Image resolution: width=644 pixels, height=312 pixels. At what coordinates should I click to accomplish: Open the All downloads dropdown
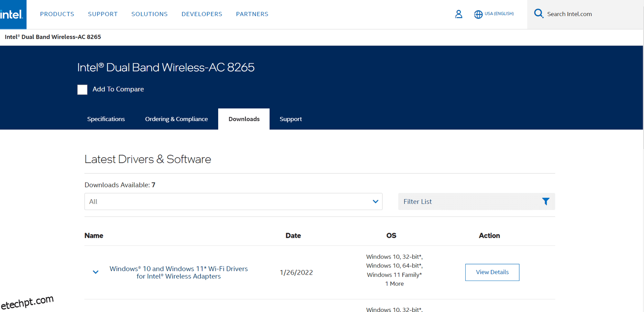[x=233, y=202]
